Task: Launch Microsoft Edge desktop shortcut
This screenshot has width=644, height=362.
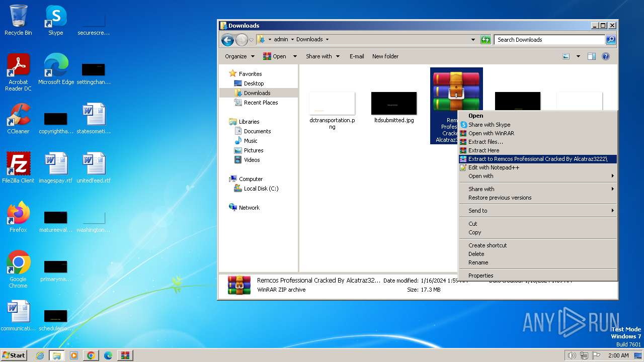Action: 56,69
